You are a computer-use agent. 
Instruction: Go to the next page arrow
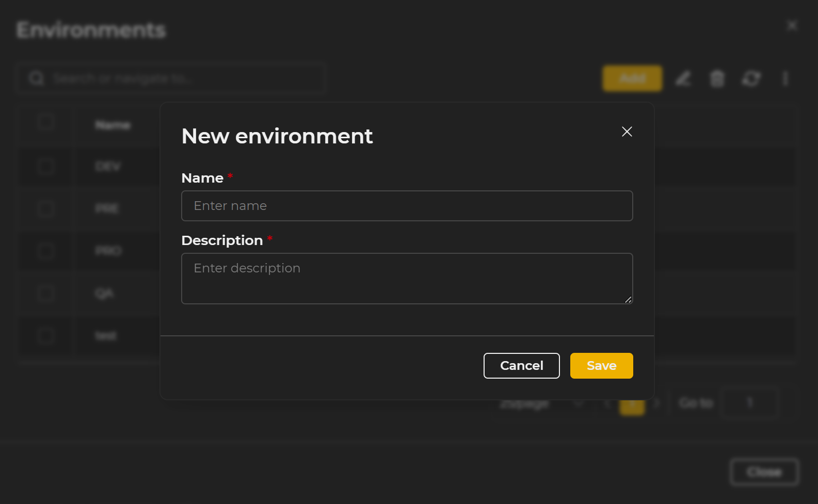pyautogui.click(x=656, y=403)
